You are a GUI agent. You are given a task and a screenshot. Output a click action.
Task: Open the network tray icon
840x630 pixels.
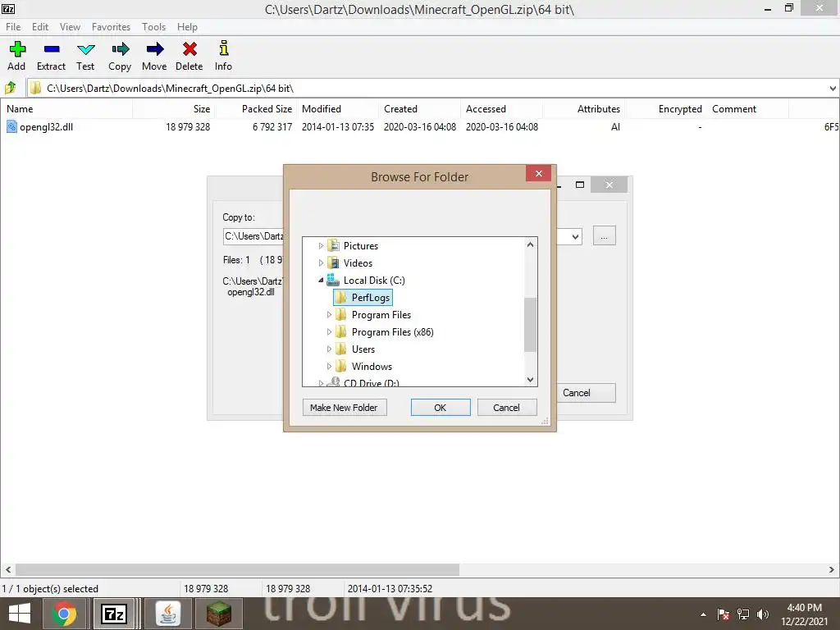743,614
